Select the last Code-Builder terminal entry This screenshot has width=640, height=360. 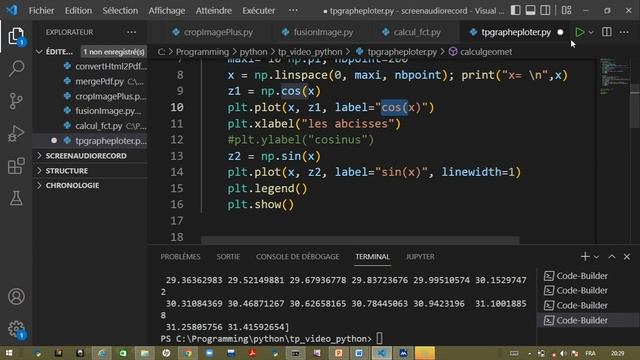(x=582, y=320)
